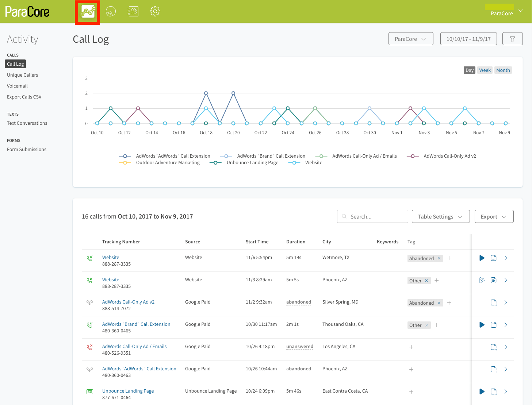
Task: Select Call Log in sidebar
Action: point(15,64)
